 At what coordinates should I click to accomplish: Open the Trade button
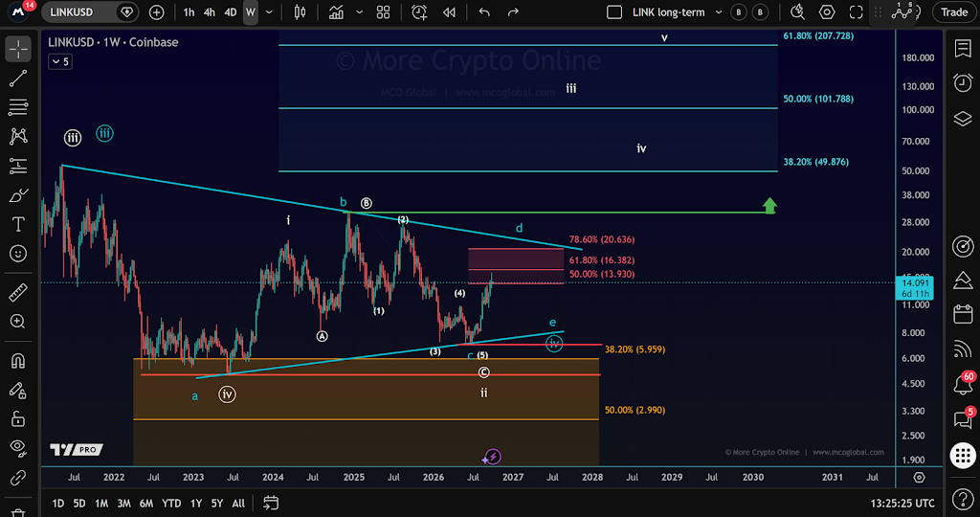[x=954, y=11]
